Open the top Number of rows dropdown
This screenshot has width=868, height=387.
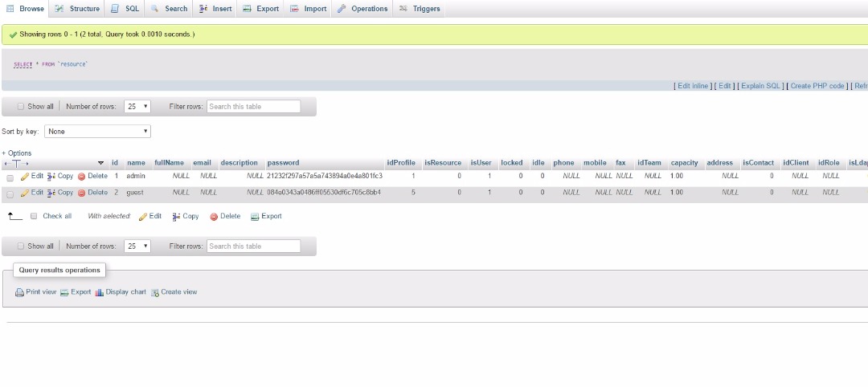coord(138,107)
